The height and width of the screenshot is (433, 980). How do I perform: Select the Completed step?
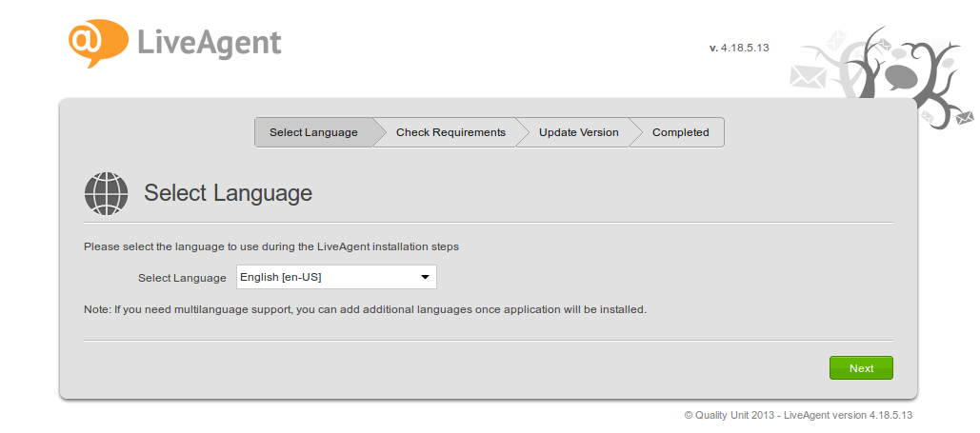point(680,132)
